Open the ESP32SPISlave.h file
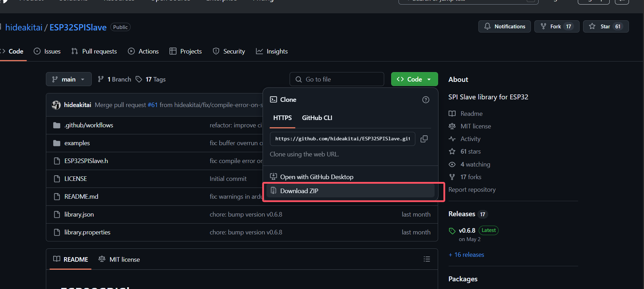The height and width of the screenshot is (289, 644). pyautogui.click(x=86, y=161)
